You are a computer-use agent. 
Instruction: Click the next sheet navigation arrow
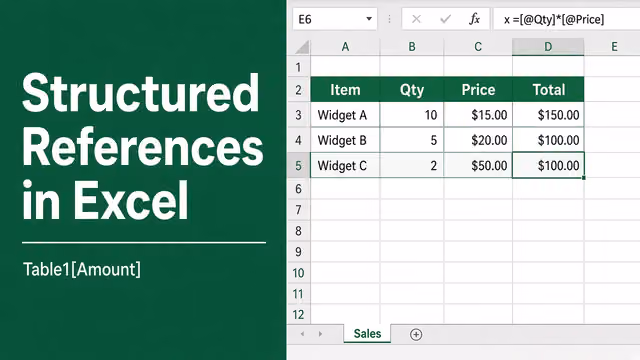point(320,334)
